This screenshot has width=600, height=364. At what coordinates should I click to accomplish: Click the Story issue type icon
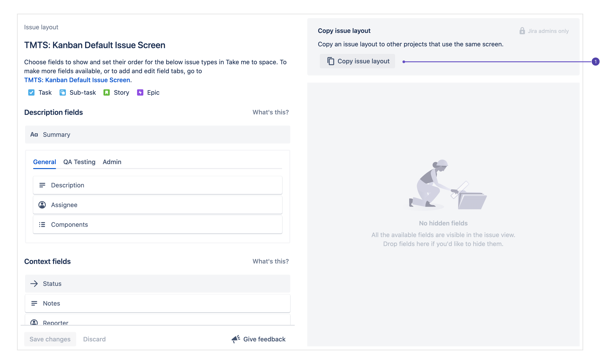pyautogui.click(x=107, y=92)
